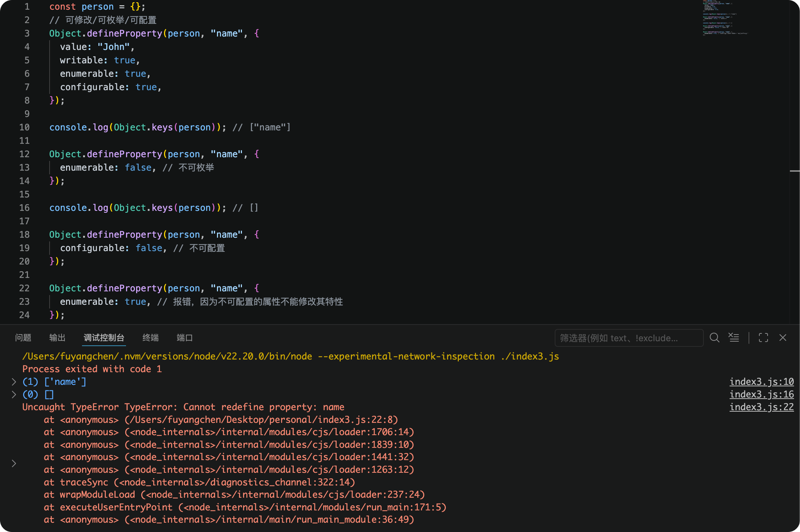The image size is (800, 532).
Task: Click the 'Process exited with code 1' message
Action: tap(92, 369)
